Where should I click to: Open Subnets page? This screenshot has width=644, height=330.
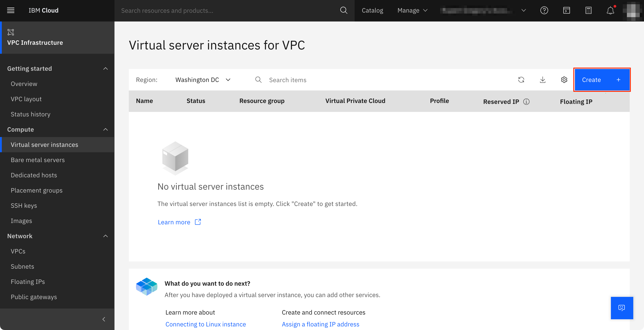click(22, 267)
